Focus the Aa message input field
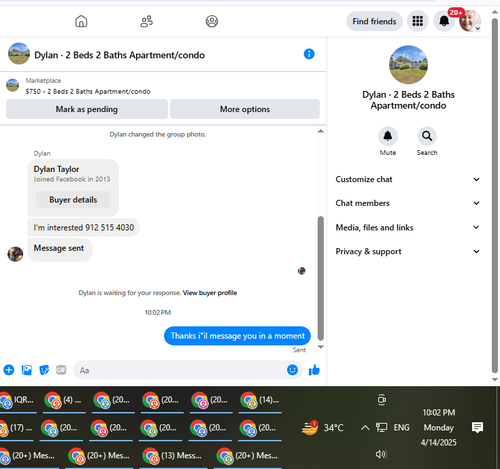 coord(180,370)
